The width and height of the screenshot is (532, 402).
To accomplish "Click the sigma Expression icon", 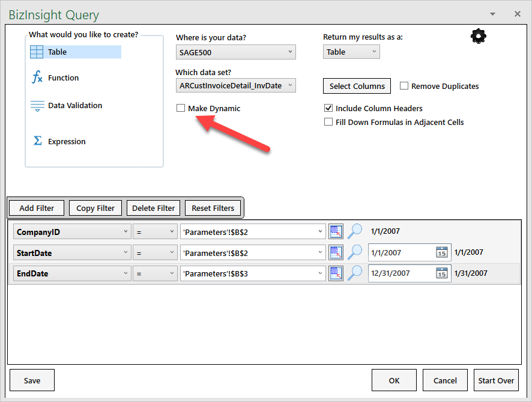I will pos(38,141).
